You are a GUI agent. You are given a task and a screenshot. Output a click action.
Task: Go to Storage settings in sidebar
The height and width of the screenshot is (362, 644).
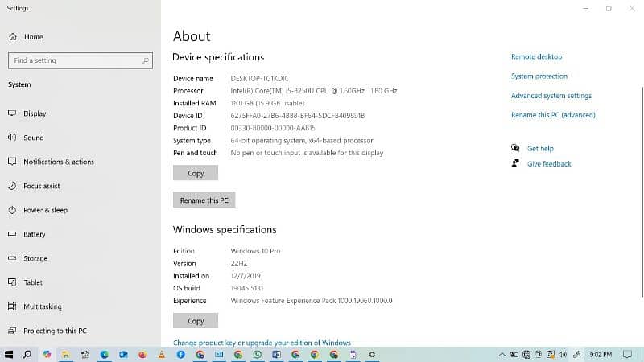pyautogui.click(x=35, y=258)
